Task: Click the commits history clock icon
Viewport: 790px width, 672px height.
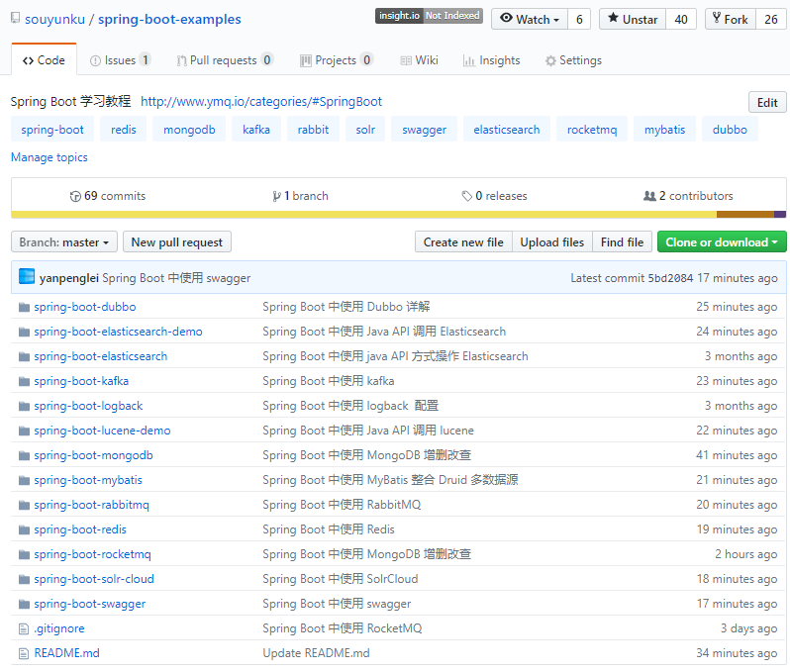Action: pos(75,197)
